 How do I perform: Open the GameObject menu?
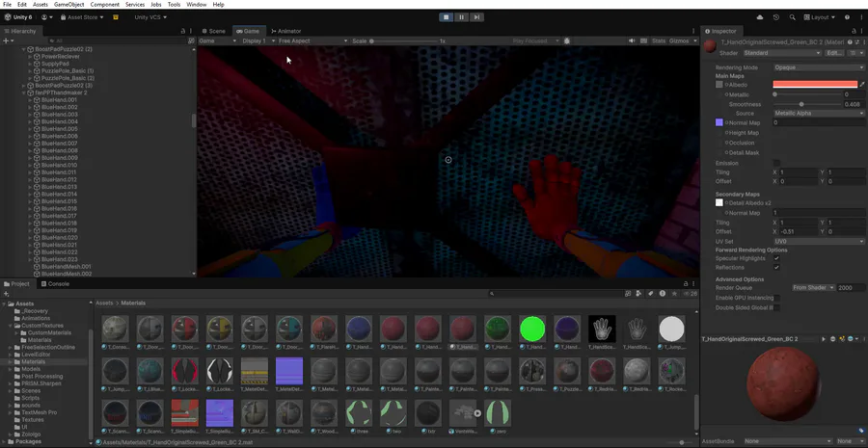point(68,5)
